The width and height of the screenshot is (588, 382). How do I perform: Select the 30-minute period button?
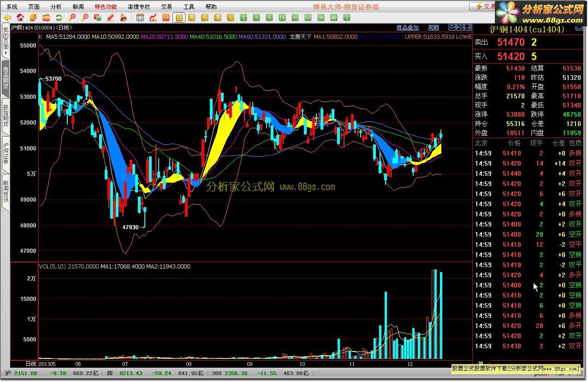[295, 18]
